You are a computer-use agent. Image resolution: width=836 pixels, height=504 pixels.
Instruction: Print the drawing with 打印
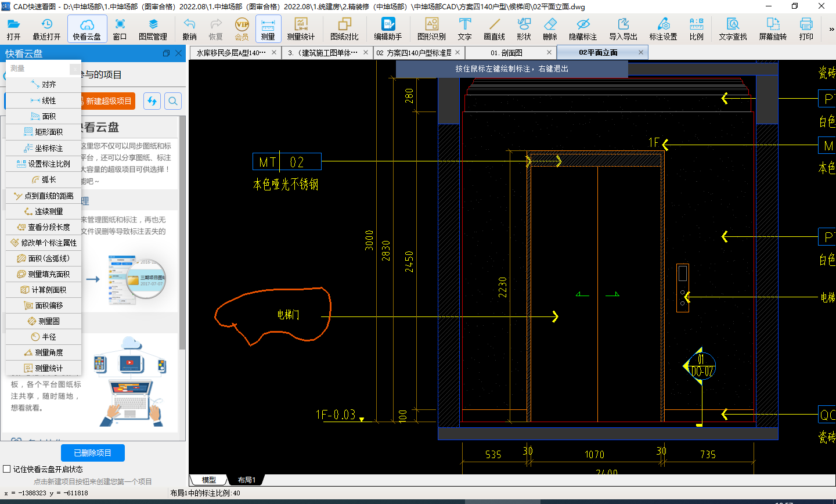[x=806, y=29]
